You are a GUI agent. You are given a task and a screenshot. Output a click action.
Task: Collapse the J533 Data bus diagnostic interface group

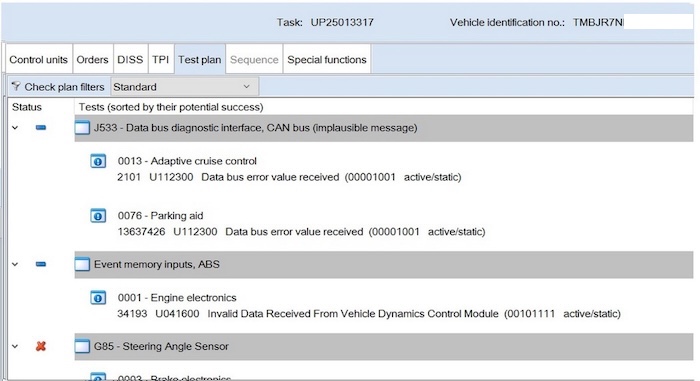point(15,128)
